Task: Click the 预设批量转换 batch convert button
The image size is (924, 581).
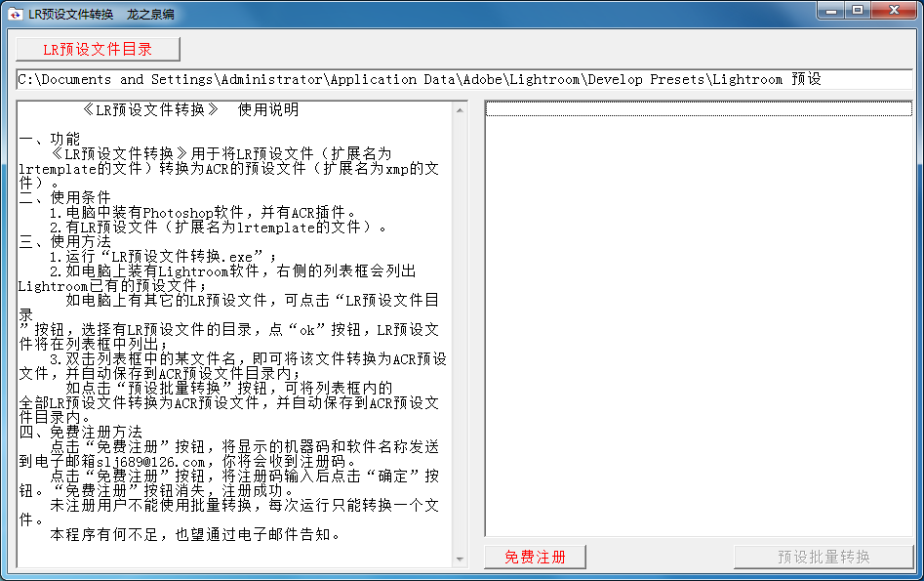Action: coord(824,557)
